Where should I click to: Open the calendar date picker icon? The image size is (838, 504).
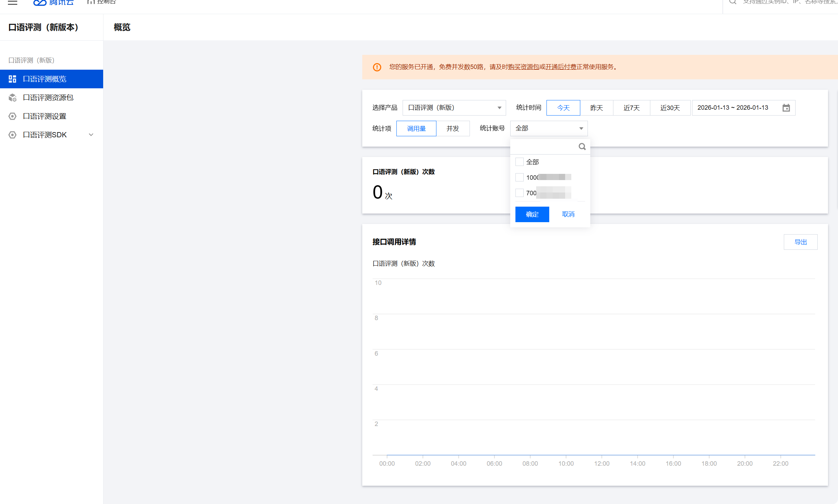(786, 108)
